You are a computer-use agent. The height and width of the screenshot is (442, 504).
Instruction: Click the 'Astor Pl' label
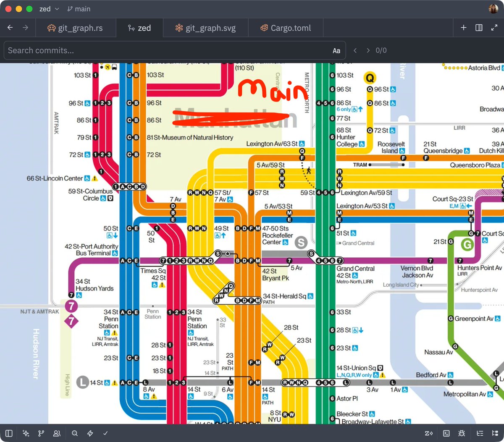347,398
